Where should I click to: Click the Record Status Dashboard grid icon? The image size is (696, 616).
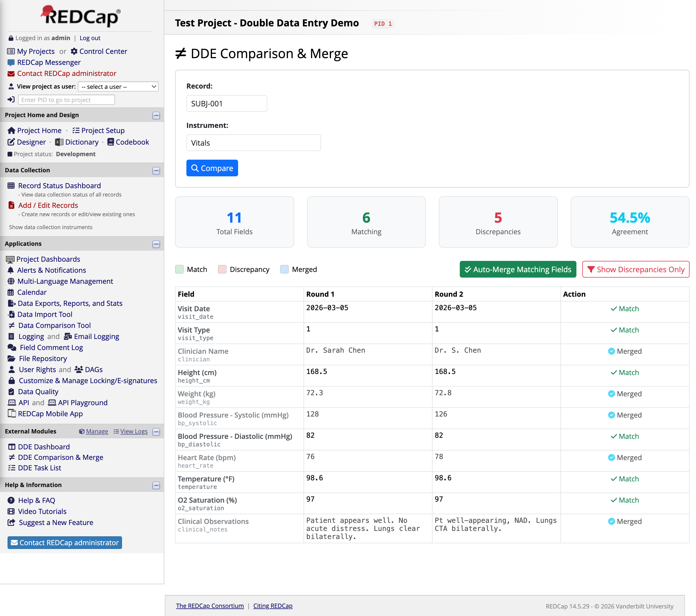[x=11, y=186]
